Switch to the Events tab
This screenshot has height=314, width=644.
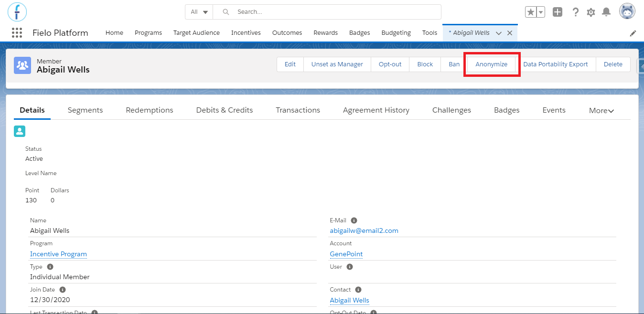tap(554, 110)
